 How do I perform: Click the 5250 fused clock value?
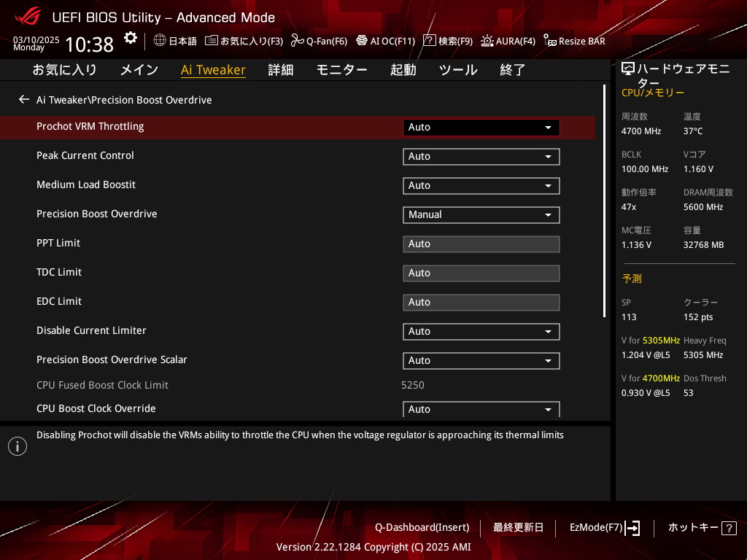(413, 385)
